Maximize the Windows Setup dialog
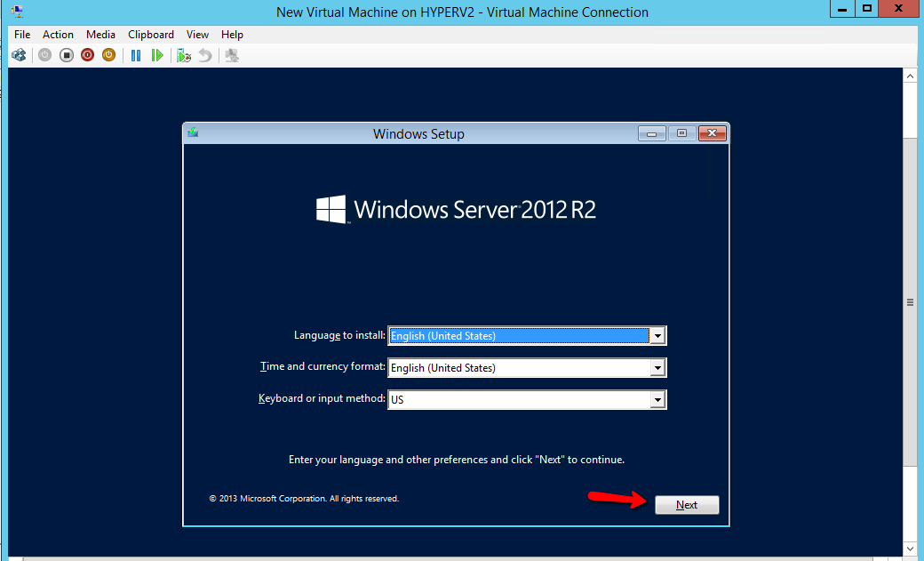This screenshot has width=924, height=561. pos(681,133)
